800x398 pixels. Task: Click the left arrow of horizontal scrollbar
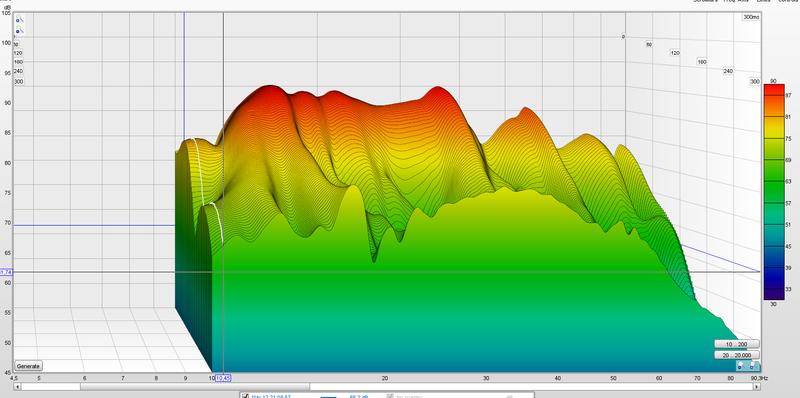coord(17,387)
